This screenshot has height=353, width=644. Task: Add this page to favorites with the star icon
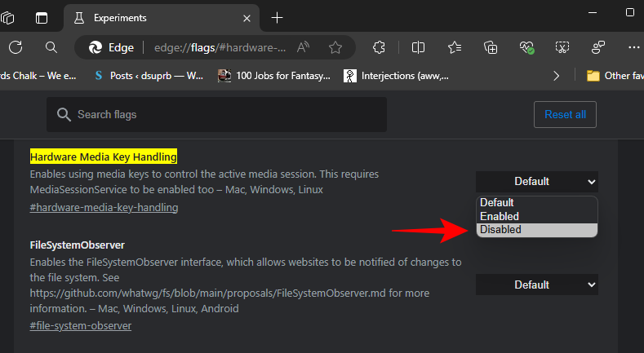pos(335,47)
